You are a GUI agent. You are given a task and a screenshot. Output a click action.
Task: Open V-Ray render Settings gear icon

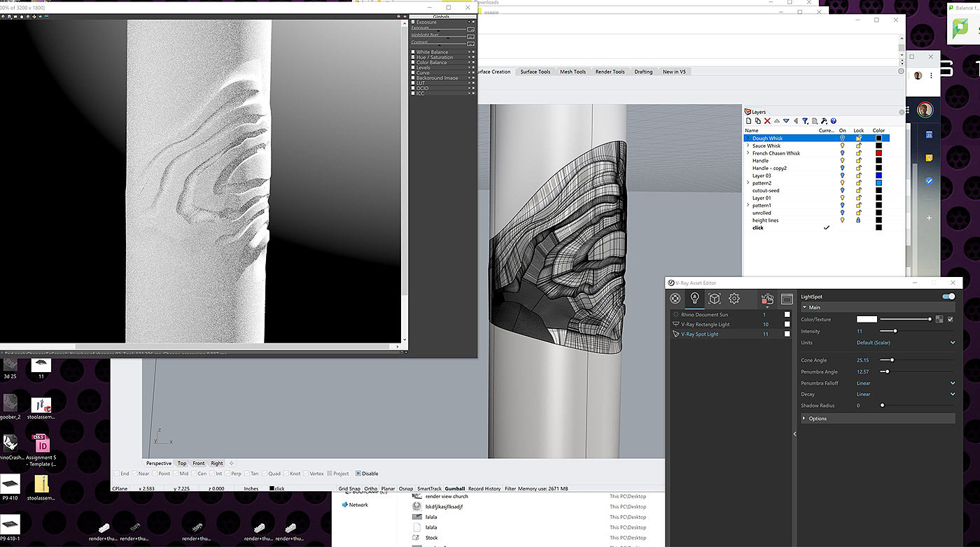(x=734, y=299)
